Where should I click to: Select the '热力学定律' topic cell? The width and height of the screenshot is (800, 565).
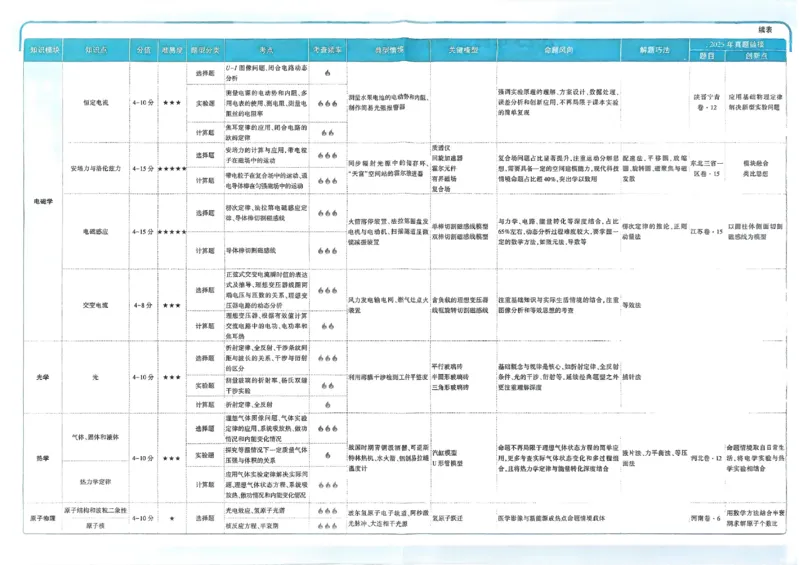95,482
